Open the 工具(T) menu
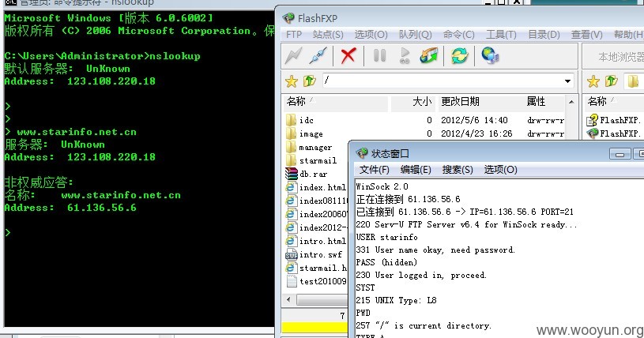The width and height of the screenshot is (644, 338). pyautogui.click(x=501, y=35)
